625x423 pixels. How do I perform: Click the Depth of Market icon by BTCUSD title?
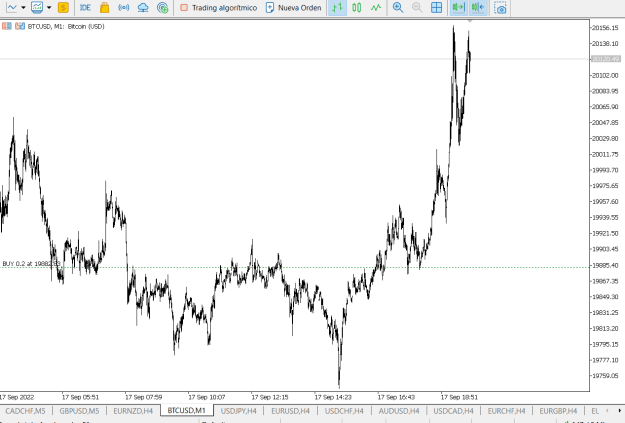[x=7, y=26]
